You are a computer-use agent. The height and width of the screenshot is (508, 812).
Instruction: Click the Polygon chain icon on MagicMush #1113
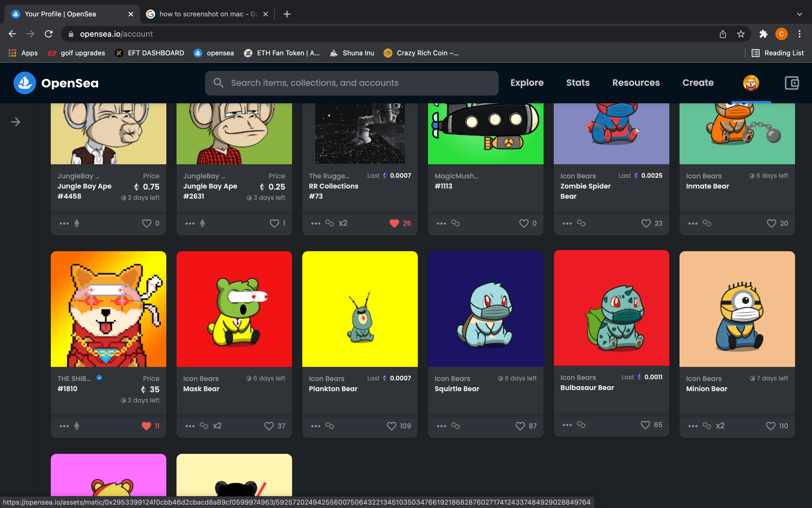pos(455,223)
